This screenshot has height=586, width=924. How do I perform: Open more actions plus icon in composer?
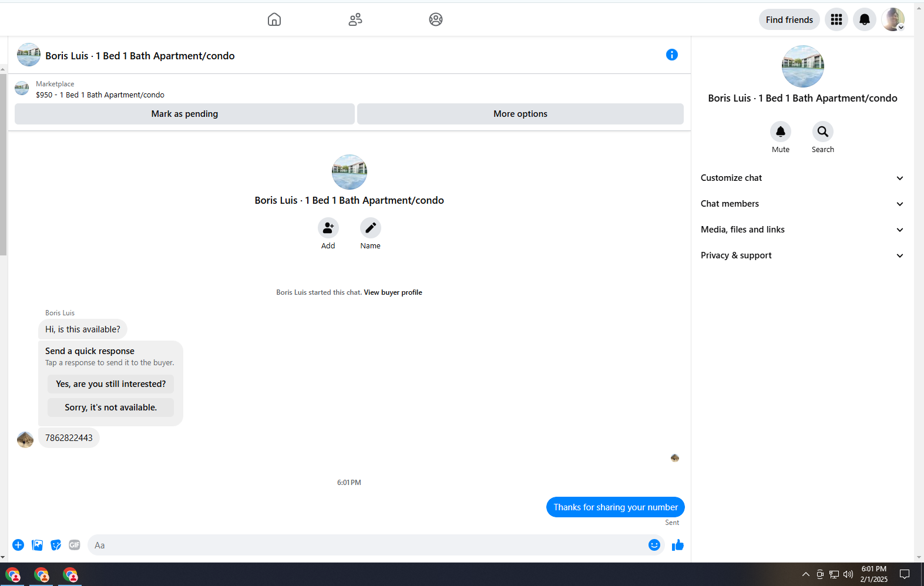coord(18,545)
